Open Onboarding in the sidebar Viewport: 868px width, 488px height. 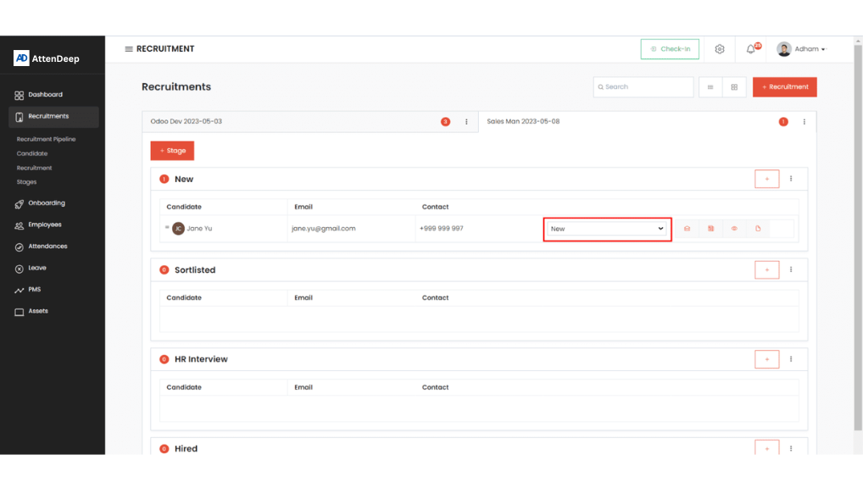(46, 203)
